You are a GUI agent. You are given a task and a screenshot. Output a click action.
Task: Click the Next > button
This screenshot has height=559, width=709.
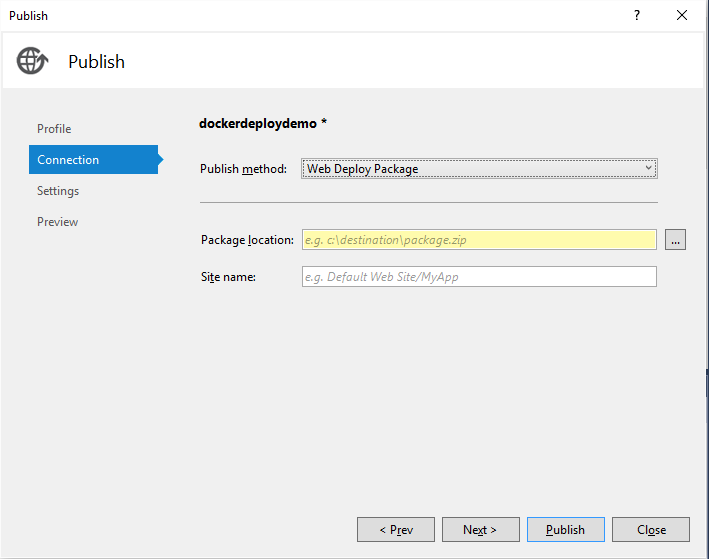click(480, 530)
